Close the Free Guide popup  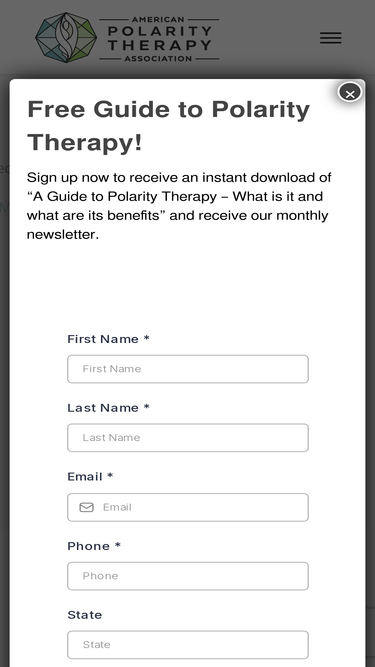pyautogui.click(x=350, y=92)
